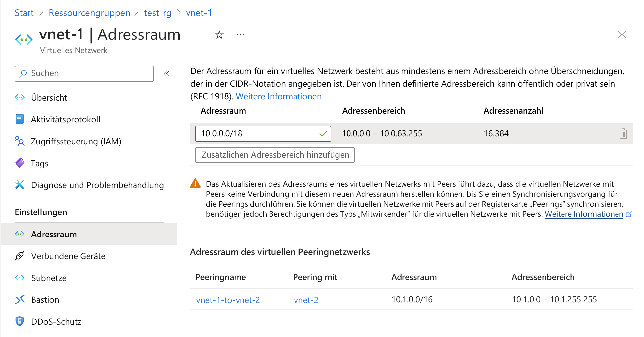Click the Adressraum sidebar icon

coord(20,234)
